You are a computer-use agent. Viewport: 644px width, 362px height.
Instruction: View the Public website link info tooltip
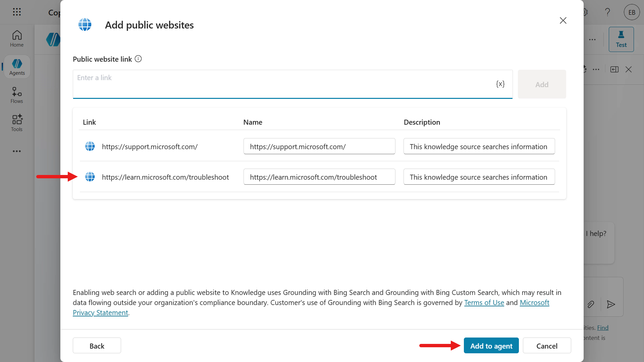138,59
